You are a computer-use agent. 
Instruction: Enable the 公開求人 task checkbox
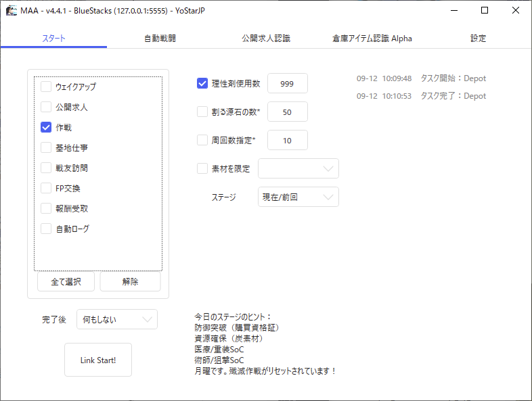coord(46,107)
